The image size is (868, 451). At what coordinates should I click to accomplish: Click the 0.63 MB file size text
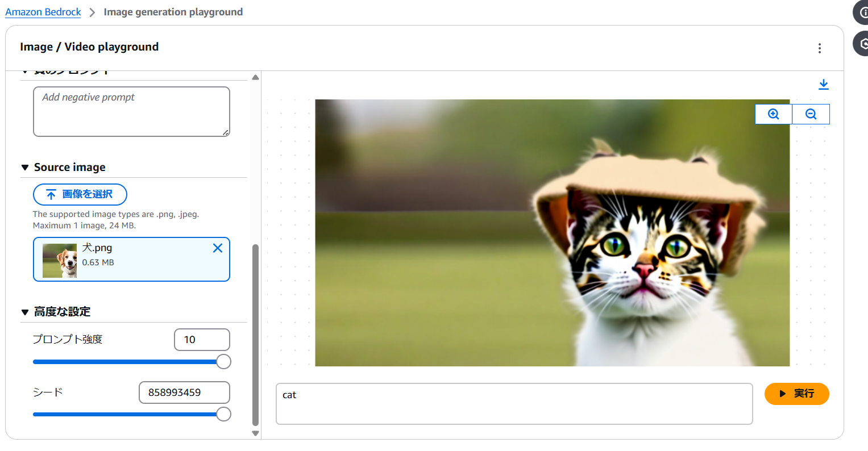(x=98, y=262)
